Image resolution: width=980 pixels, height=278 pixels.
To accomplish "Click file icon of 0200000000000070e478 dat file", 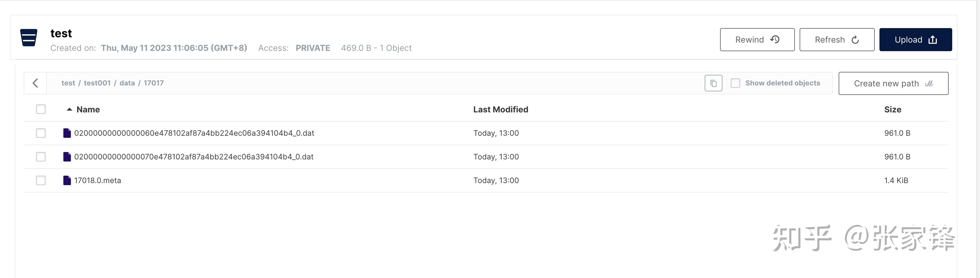I will pos(67,157).
